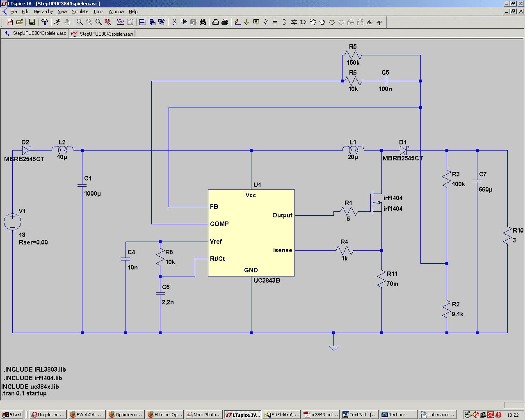525x420 pixels.
Task: Pick the Capacitor component tool
Action: click(x=275, y=22)
